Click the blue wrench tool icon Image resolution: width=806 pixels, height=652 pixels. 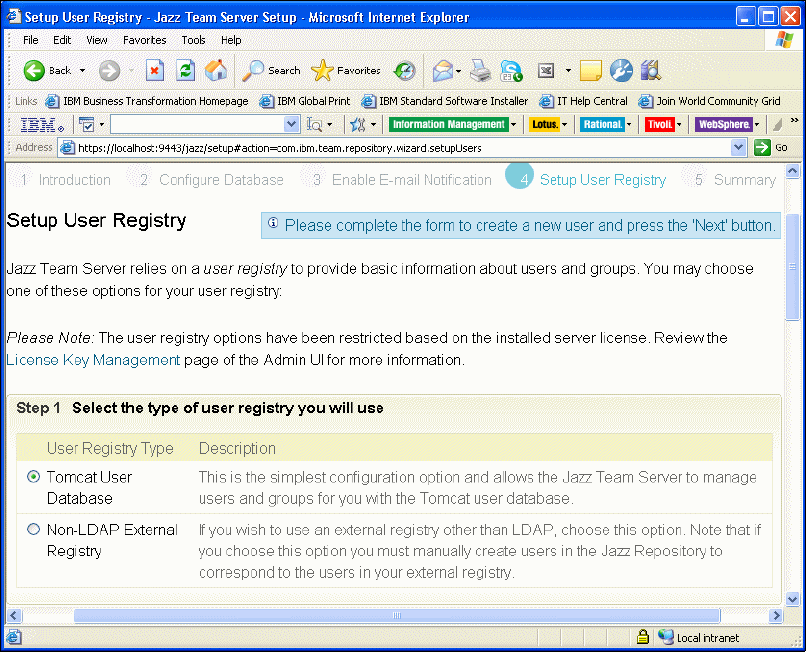(x=621, y=70)
